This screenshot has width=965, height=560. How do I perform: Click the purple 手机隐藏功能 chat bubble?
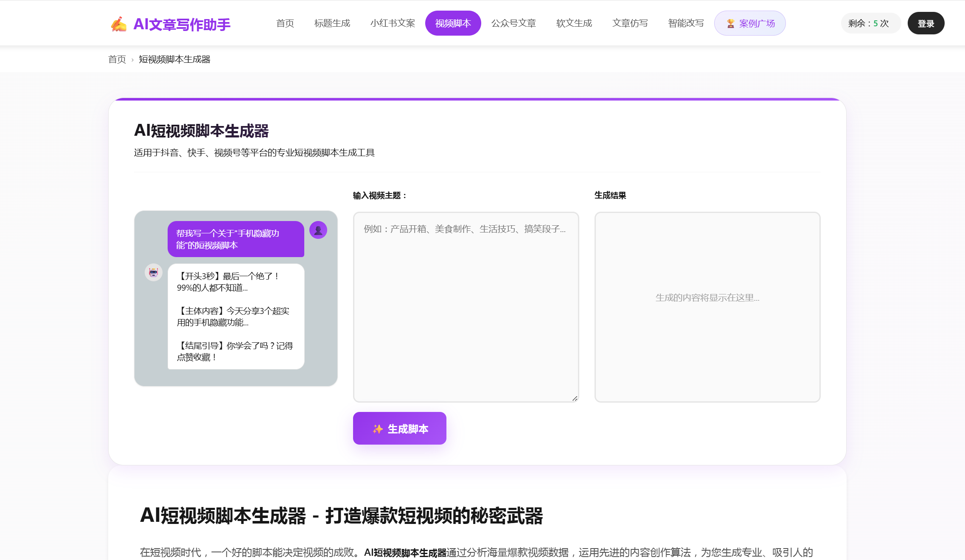click(x=236, y=239)
